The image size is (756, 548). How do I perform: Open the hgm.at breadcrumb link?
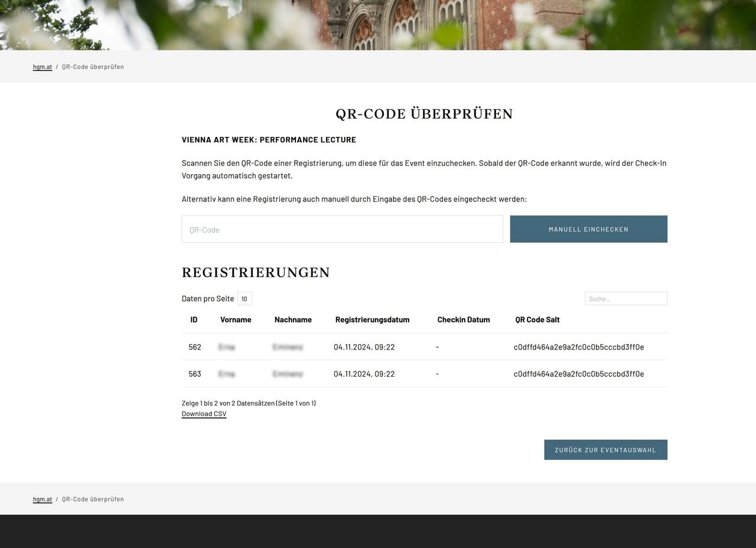(42, 67)
